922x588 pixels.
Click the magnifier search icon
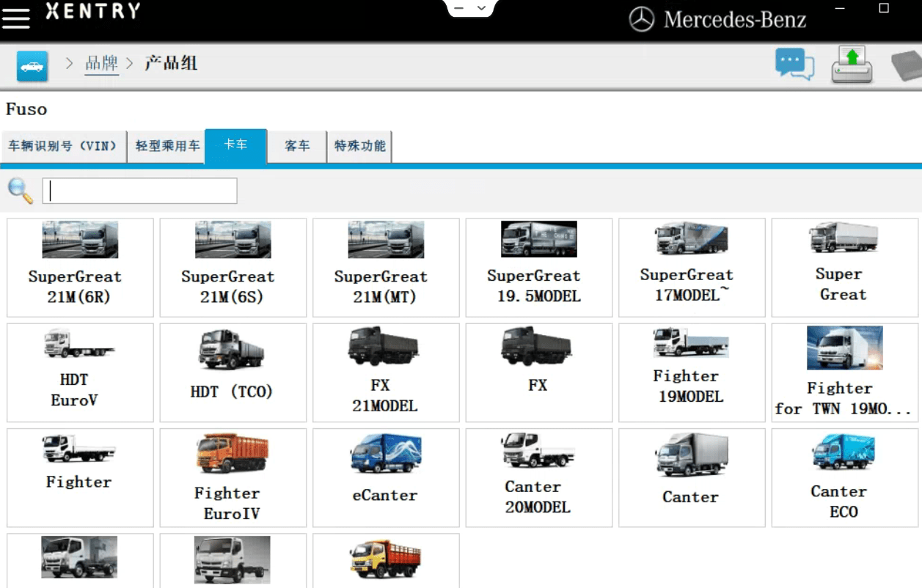pyautogui.click(x=20, y=191)
